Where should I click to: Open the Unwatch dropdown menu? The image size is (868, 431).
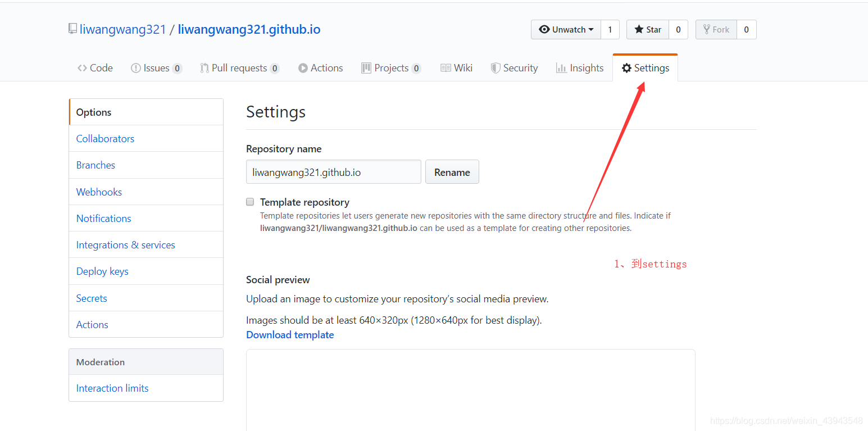click(x=566, y=29)
